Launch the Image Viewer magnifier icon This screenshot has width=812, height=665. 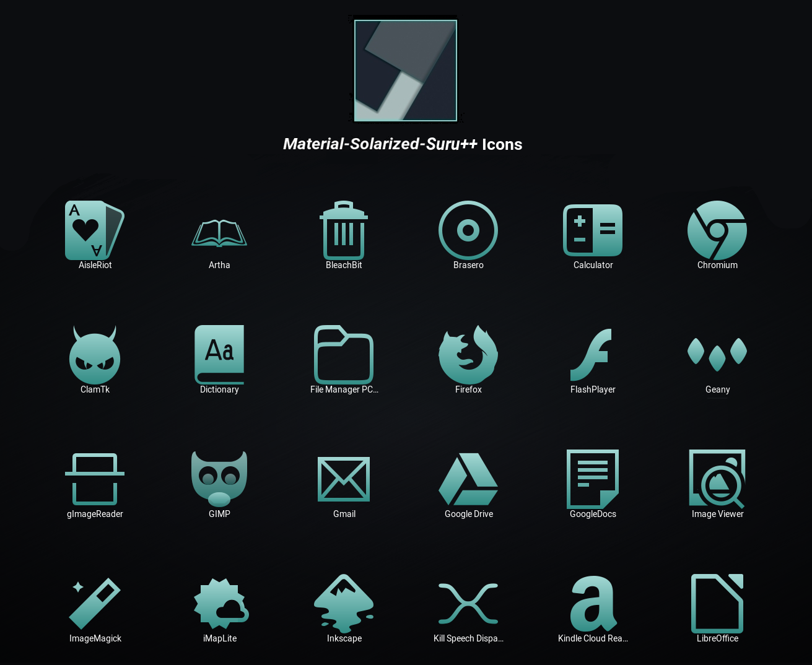pyautogui.click(x=717, y=479)
